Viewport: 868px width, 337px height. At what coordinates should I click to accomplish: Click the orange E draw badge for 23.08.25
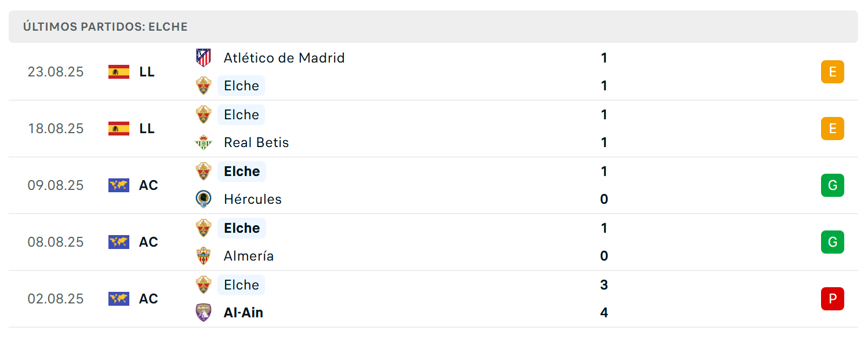pyautogui.click(x=833, y=72)
